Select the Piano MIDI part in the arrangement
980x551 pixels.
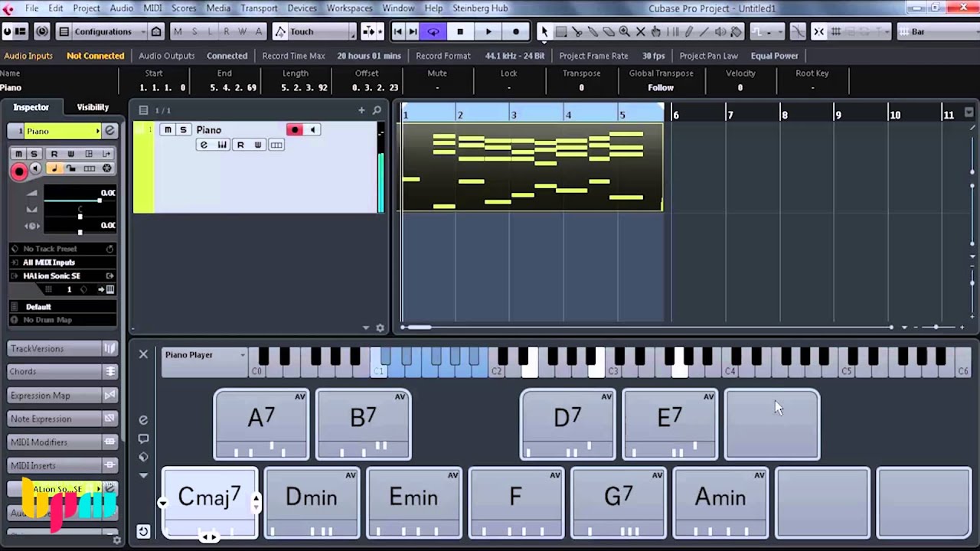532,166
